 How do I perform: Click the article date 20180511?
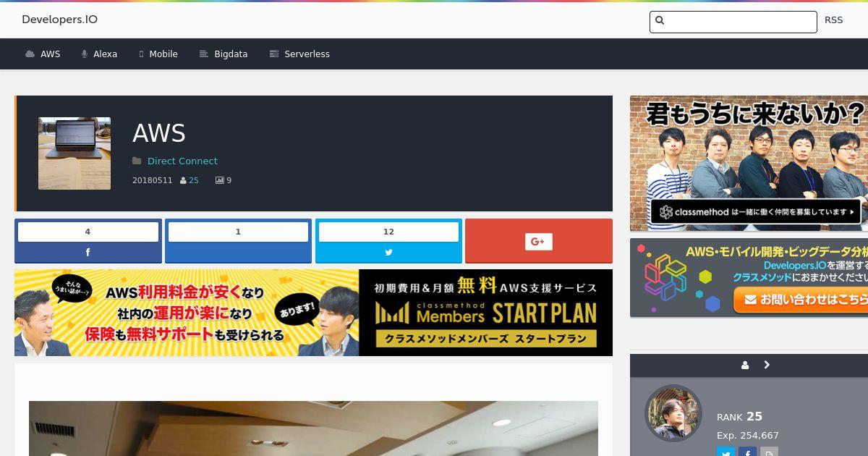[153, 181]
